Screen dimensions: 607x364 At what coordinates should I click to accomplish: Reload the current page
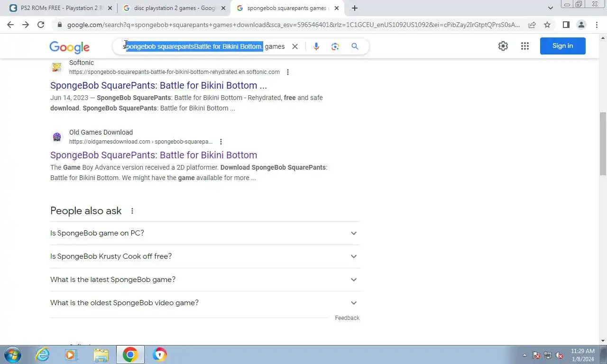point(41,25)
